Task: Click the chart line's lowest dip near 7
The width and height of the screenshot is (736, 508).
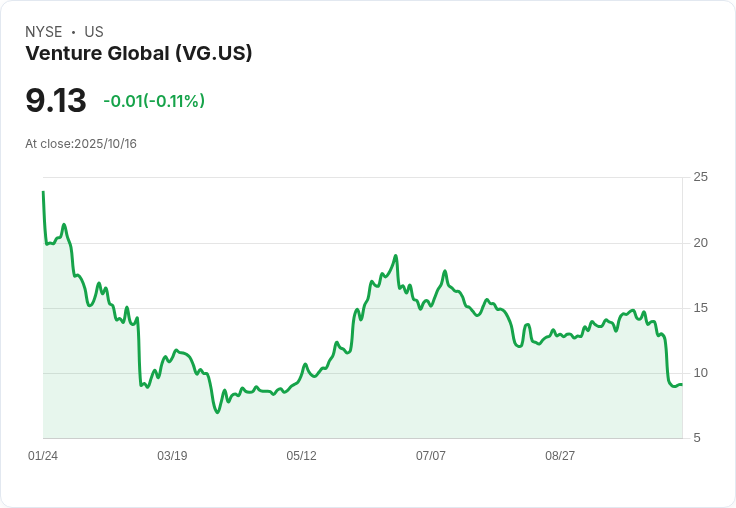Action: [217, 412]
